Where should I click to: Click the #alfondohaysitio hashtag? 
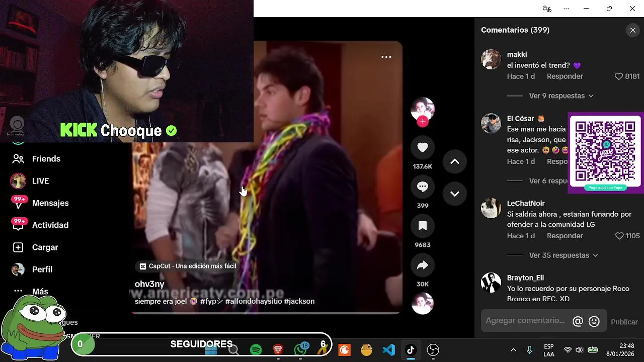tap(253, 301)
